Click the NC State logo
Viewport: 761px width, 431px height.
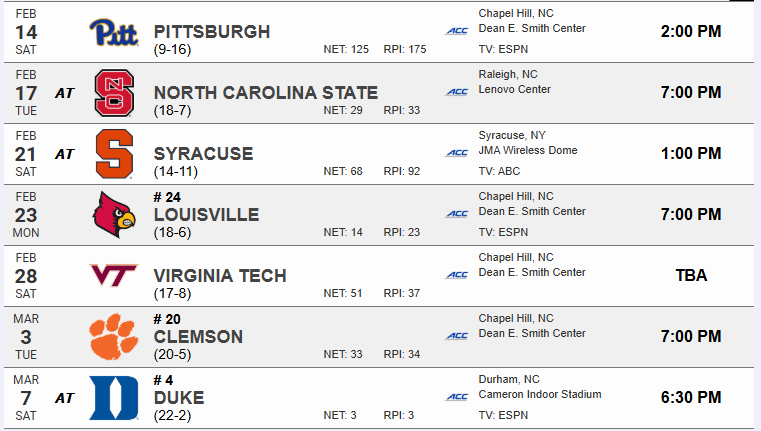tap(115, 93)
